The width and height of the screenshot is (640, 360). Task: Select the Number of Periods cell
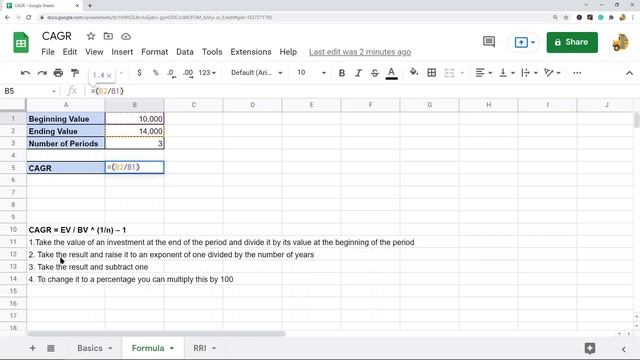(66, 143)
